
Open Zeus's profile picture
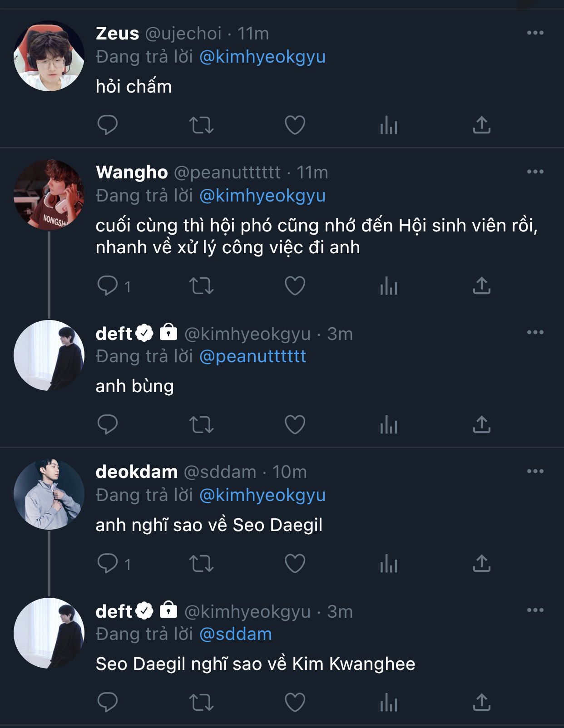click(x=49, y=56)
